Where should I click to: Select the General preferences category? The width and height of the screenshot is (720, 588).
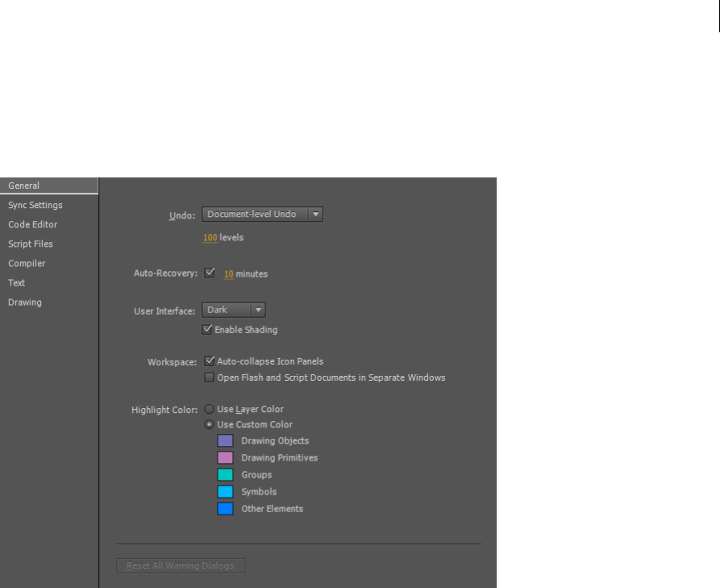click(x=48, y=186)
